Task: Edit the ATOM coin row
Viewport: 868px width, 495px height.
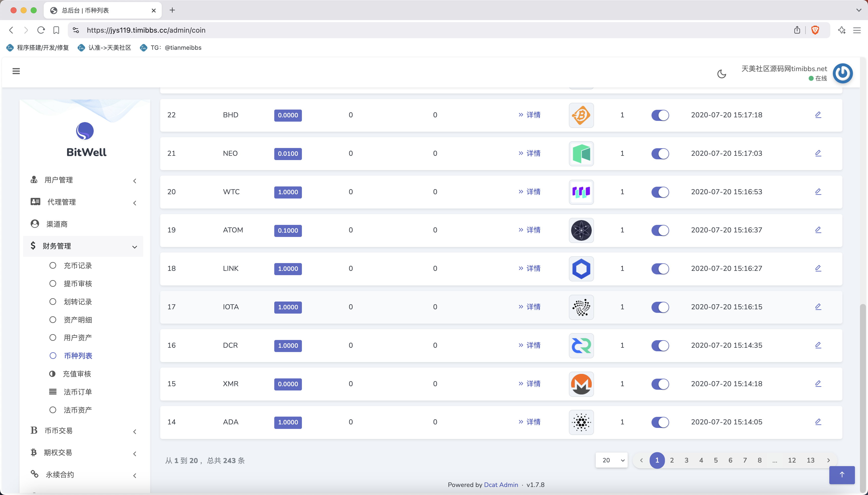Action: click(x=818, y=230)
